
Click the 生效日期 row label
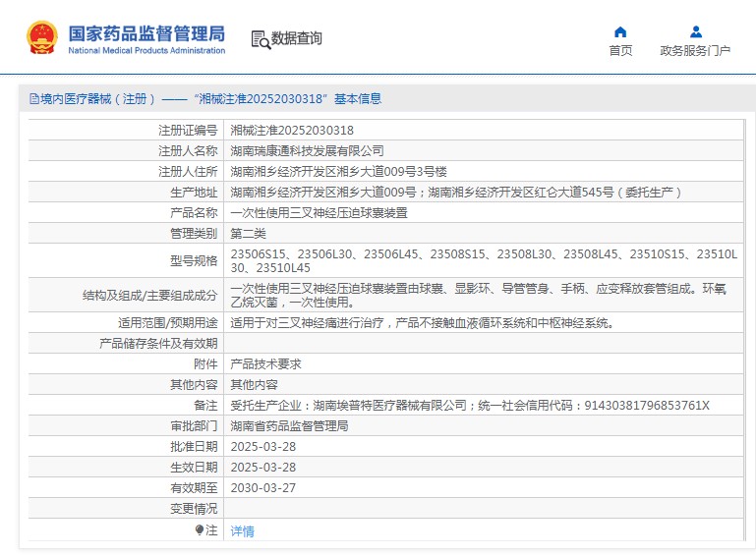pos(194,468)
